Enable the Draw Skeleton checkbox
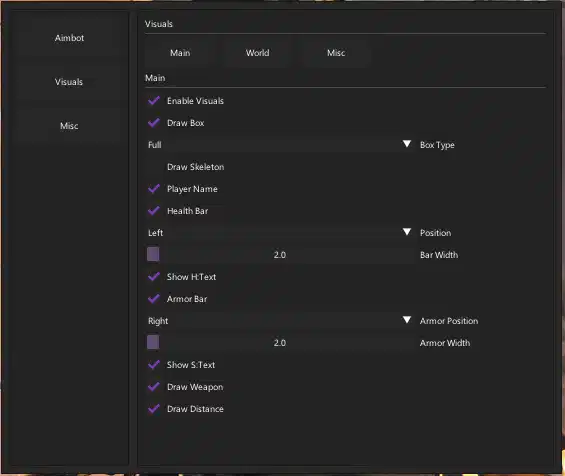565x476 pixels. coord(154,167)
